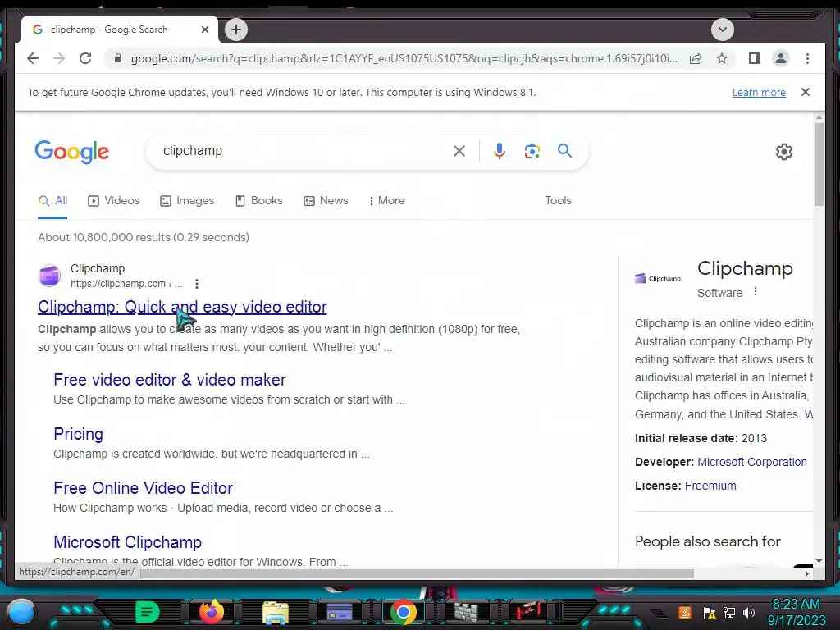This screenshot has height=630, width=840.
Task: Open Clipchamp: Quick and easy video editor
Action: (x=182, y=307)
